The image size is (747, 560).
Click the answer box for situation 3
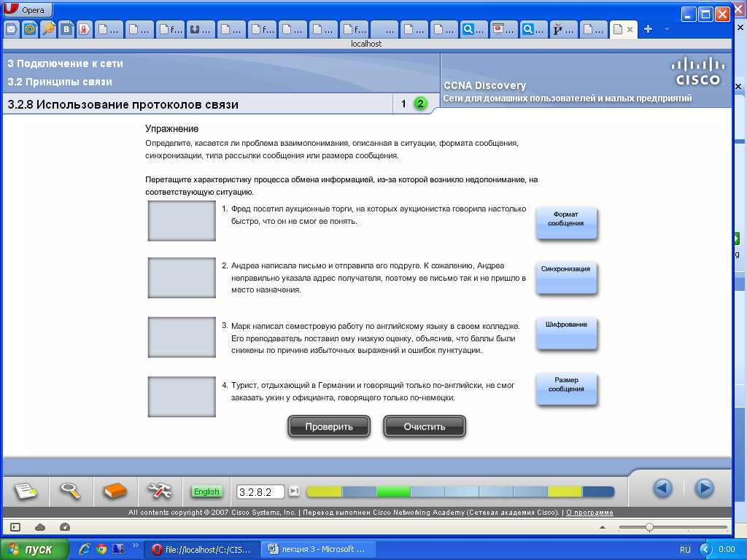click(x=182, y=337)
